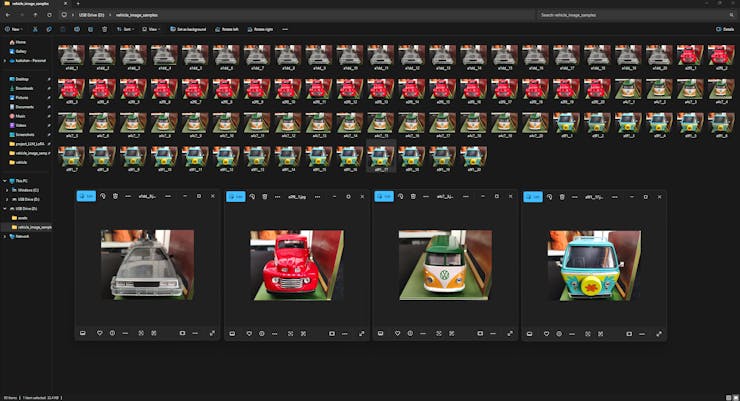Select the vehicle_image_samples Explorer tab
Image resolution: width=740 pixels, height=401 pixels.
32,3
